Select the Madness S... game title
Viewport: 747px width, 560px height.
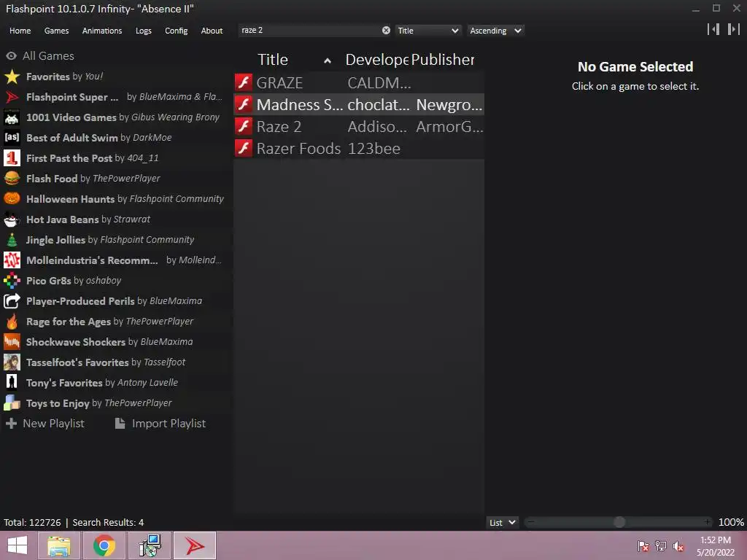tap(300, 105)
